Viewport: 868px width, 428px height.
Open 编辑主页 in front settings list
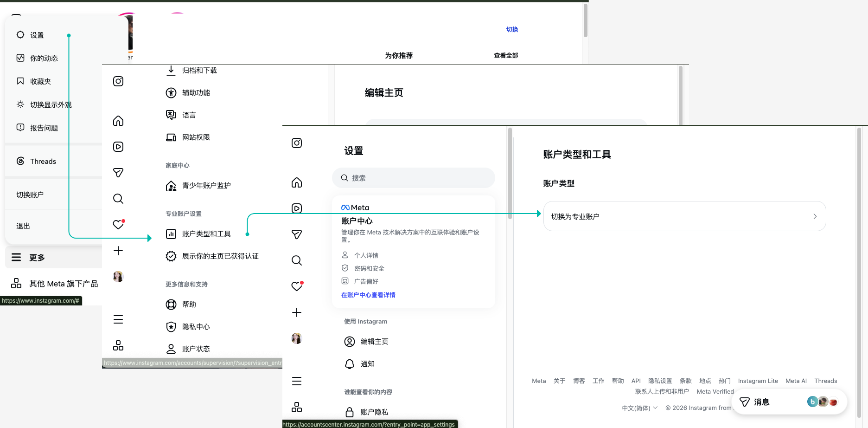coord(366,341)
